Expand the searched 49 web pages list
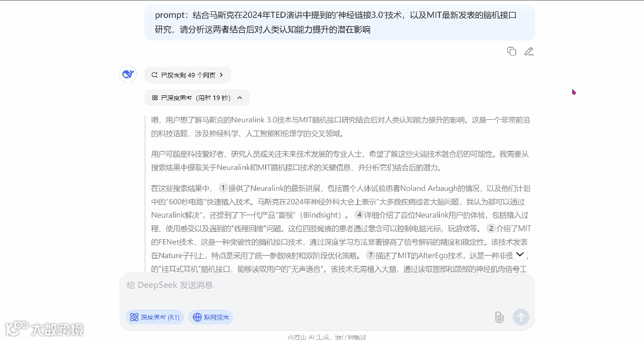This screenshot has width=644, height=341. coord(187,75)
